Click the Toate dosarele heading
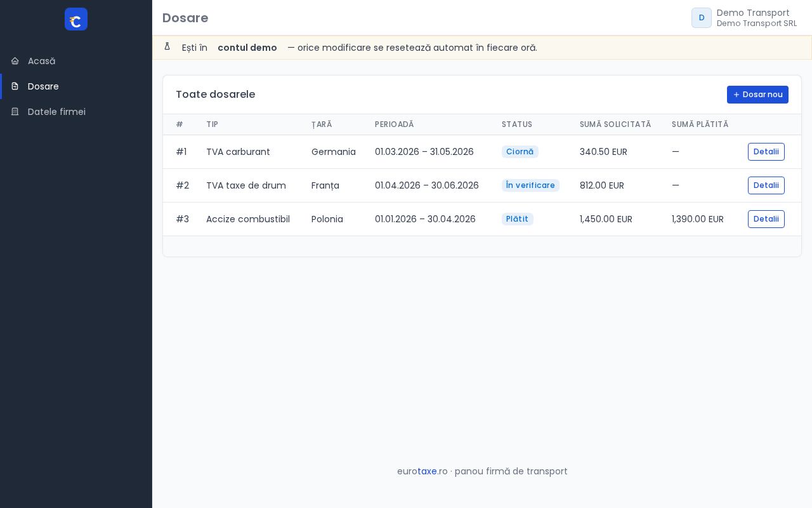The height and width of the screenshot is (508, 812). click(215, 95)
